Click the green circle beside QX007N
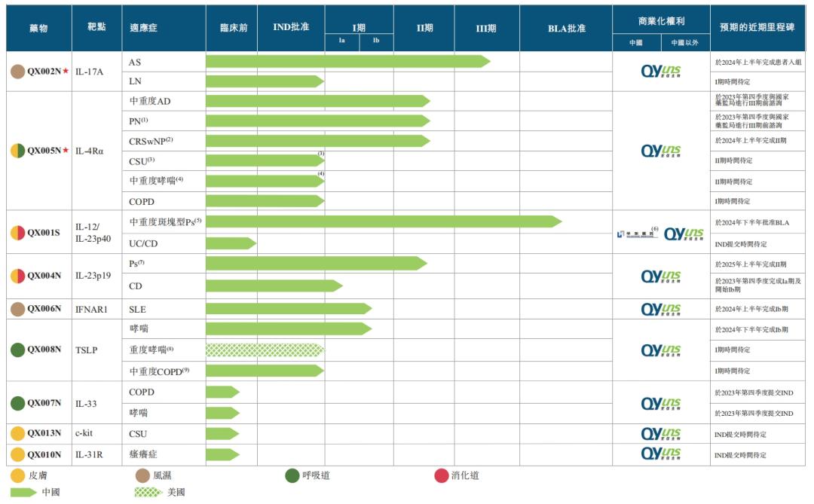Image resolution: width=814 pixels, height=504 pixels. click(17, 403)
